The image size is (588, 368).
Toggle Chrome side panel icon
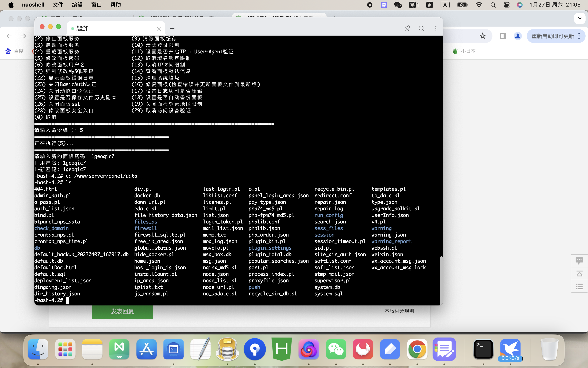[503, 36]
